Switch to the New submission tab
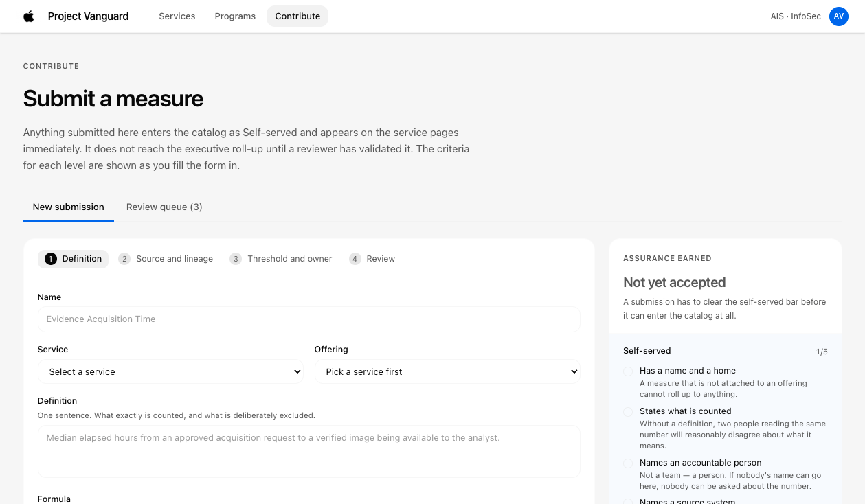 point(69,207)
